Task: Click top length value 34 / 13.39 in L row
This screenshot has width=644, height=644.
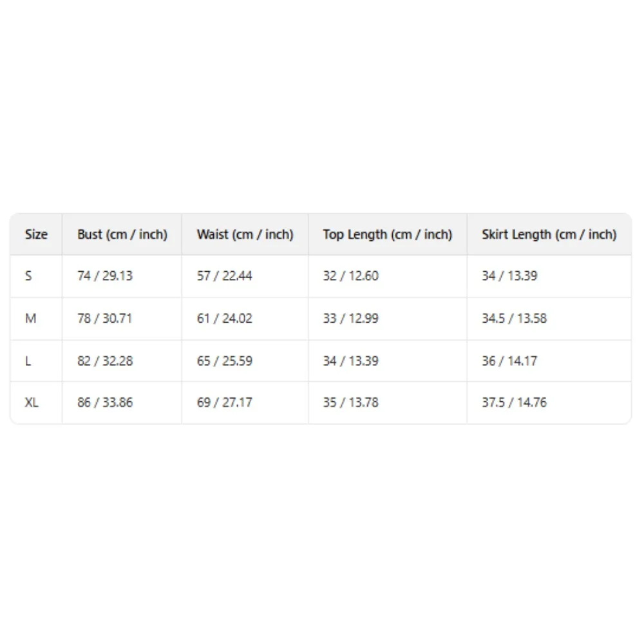Action: point(350,361)
